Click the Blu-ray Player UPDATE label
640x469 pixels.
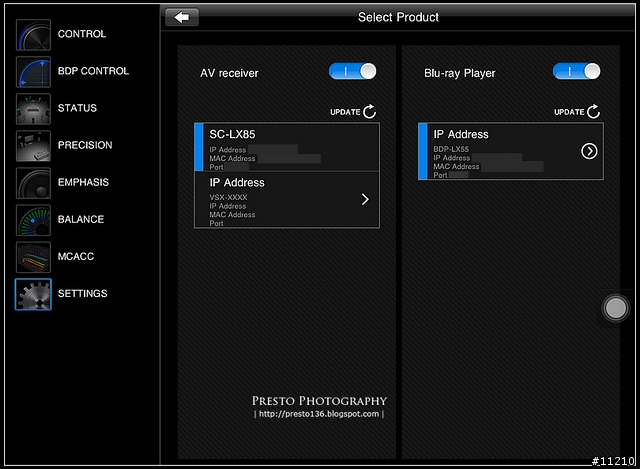point(569,112)
